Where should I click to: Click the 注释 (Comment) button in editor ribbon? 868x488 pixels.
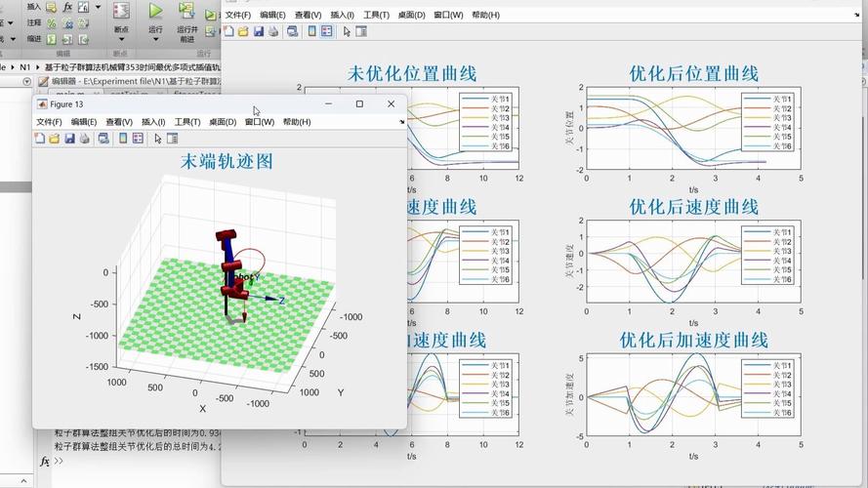tap(34, 22)
